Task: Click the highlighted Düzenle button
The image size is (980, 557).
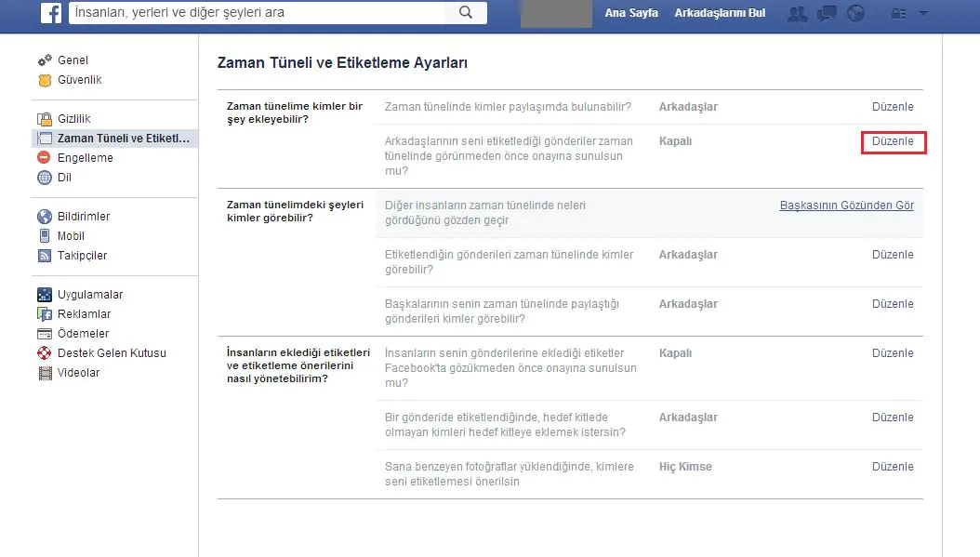Action: [893, 142]
